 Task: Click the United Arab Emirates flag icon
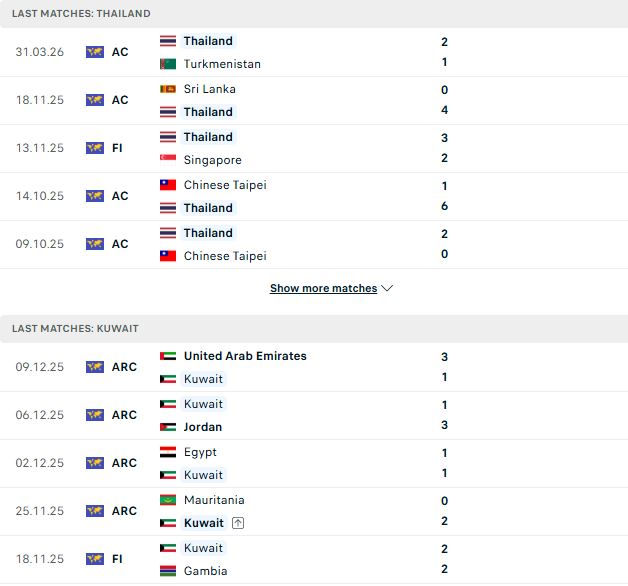(x=168, y=356)
